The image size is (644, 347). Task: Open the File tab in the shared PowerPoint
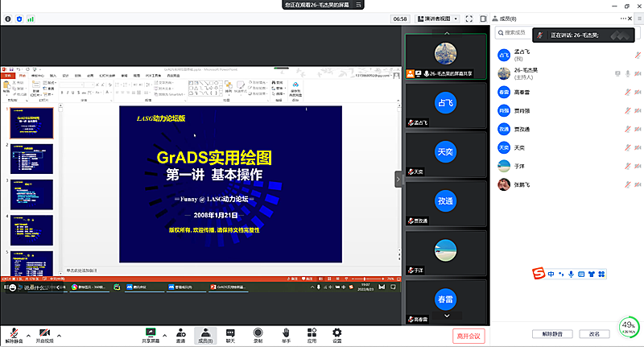coord(7,76)
